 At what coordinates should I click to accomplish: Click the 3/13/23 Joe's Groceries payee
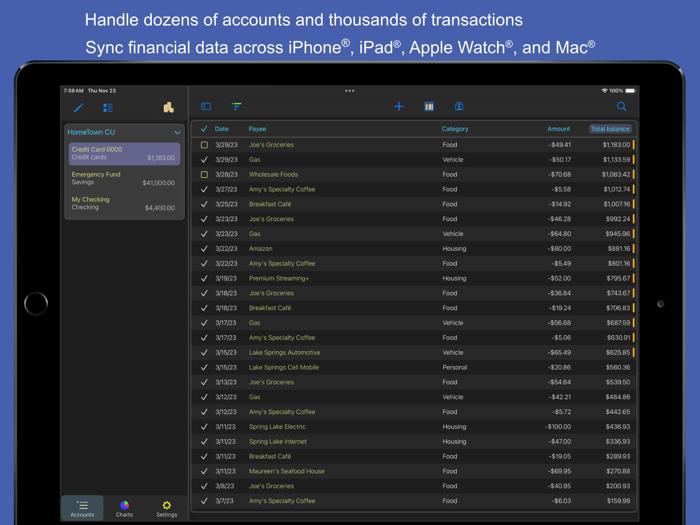[271, 382]
